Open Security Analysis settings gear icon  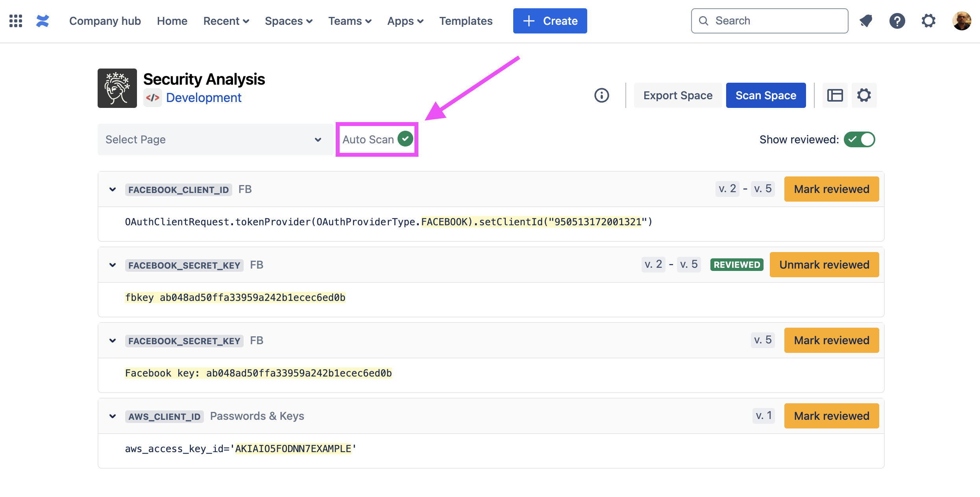click(864, 95)
